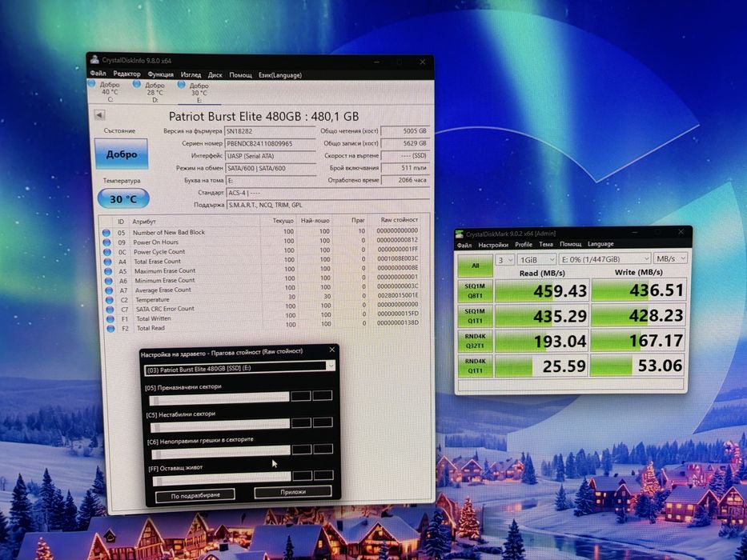Open the Редактор menu in CrystalDiskInfo

(x=127, y=74)
